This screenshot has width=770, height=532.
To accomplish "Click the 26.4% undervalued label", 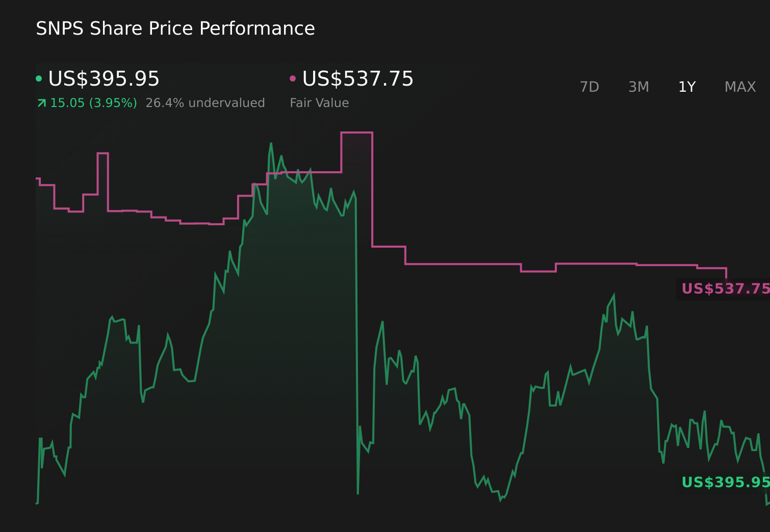I will tap(205, 103).
